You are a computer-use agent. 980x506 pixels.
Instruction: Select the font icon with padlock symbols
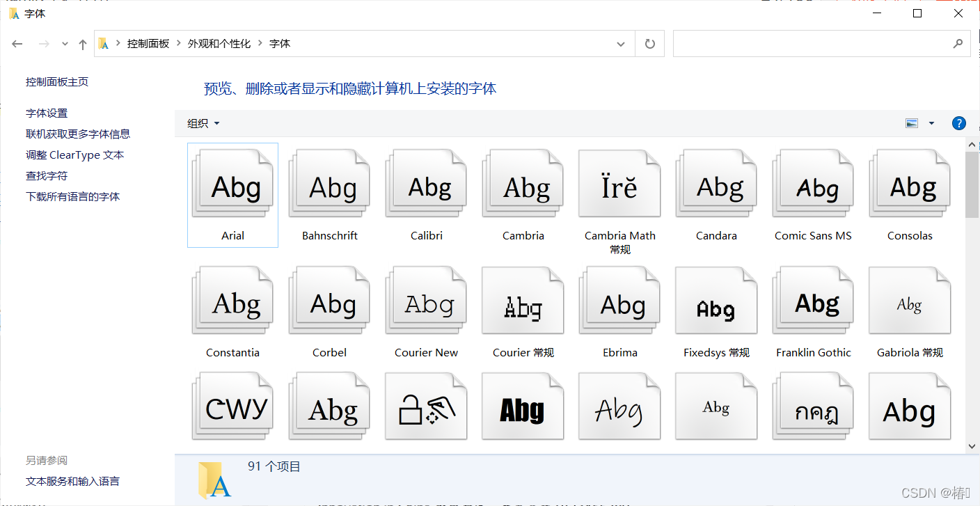(426, 406)
